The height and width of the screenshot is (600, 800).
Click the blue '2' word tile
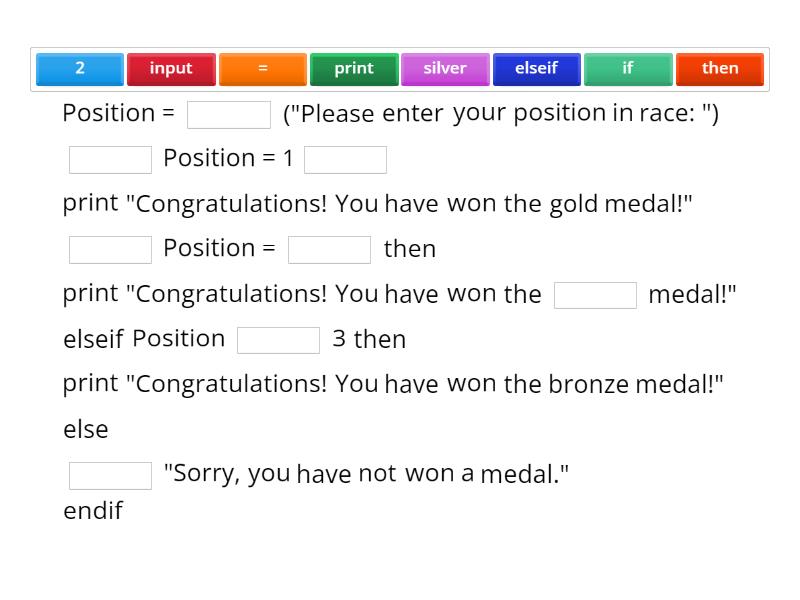80,69
